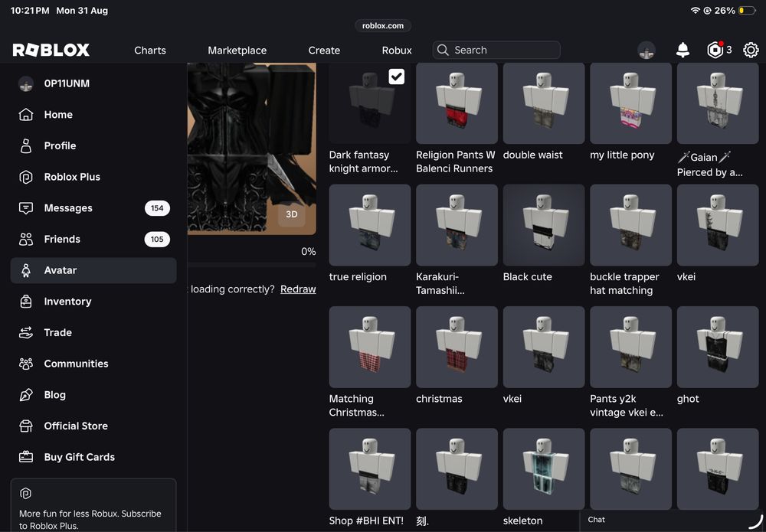Click the Profile person icon
The image size is (766, 532).
click(x=26, y=146)
